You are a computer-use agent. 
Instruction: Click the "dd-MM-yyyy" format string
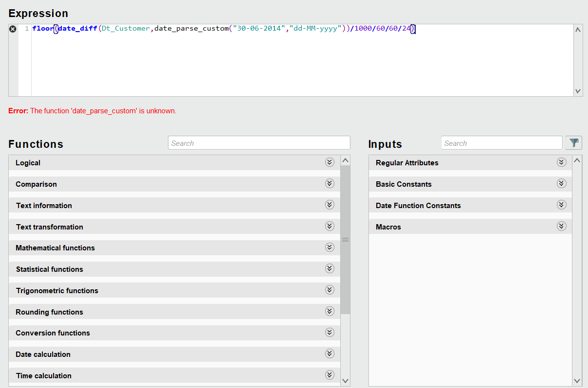click(315, 29)
